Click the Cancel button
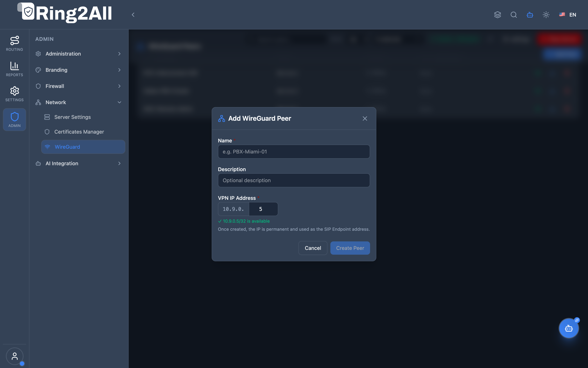 pos(313,248)
